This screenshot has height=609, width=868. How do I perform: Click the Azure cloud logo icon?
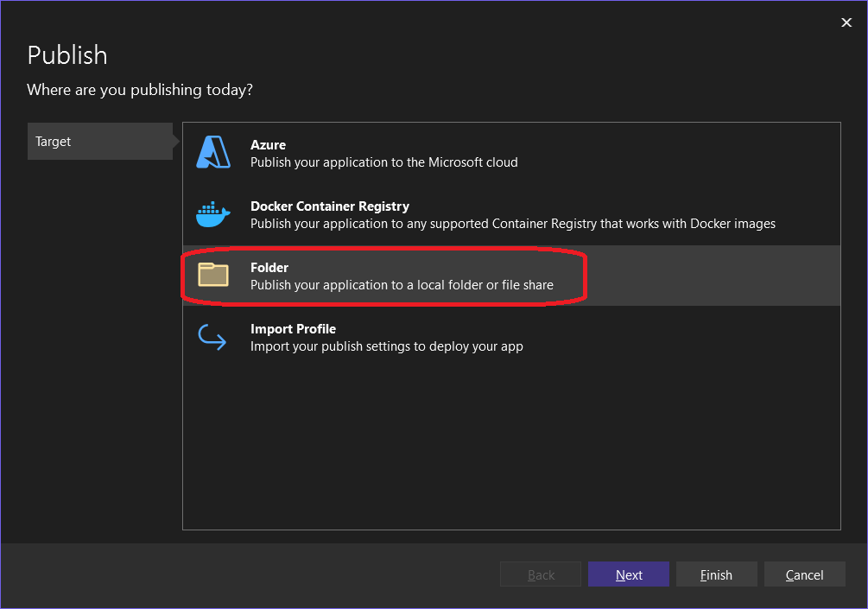(212, 152)
